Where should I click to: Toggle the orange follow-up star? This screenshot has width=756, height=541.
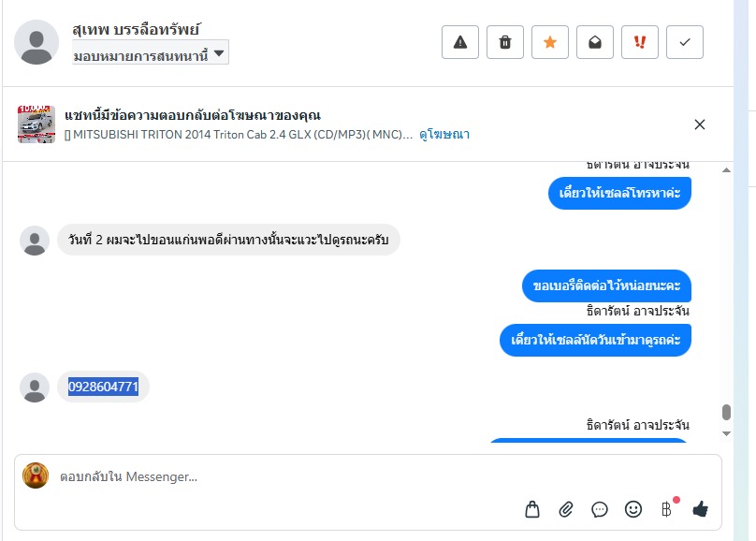coord(550,42)
